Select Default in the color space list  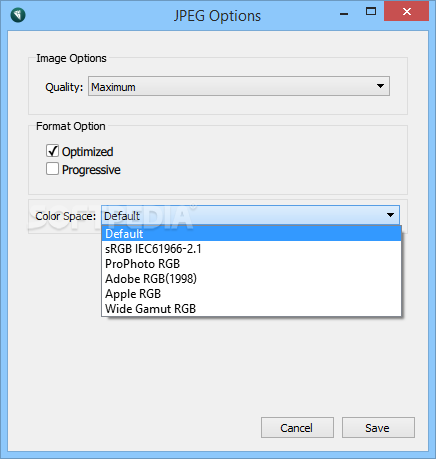point(251,233)
